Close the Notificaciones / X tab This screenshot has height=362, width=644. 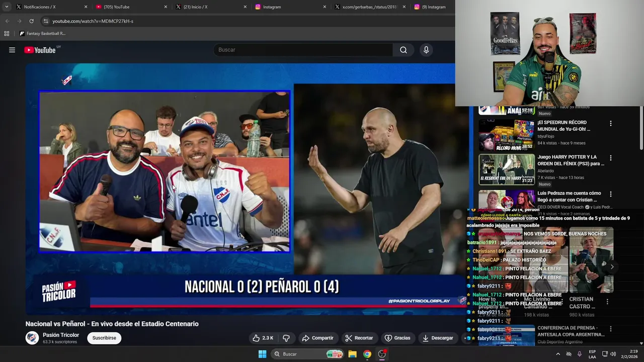point(86,7)
